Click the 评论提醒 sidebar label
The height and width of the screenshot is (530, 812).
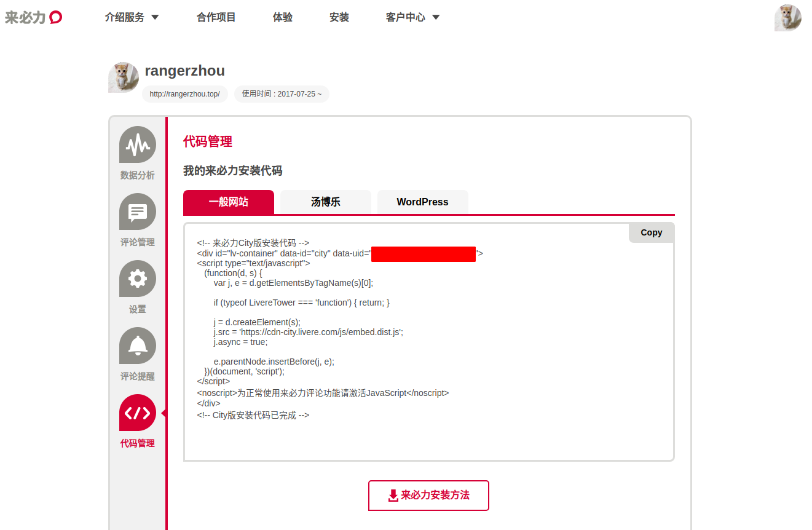138,376
